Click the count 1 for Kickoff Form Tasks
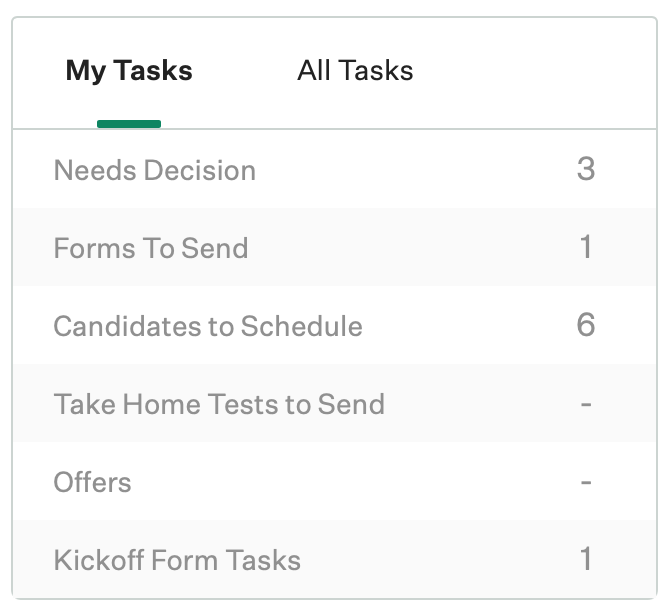Viewport: 668px width, 612px height. click(586, 559)
